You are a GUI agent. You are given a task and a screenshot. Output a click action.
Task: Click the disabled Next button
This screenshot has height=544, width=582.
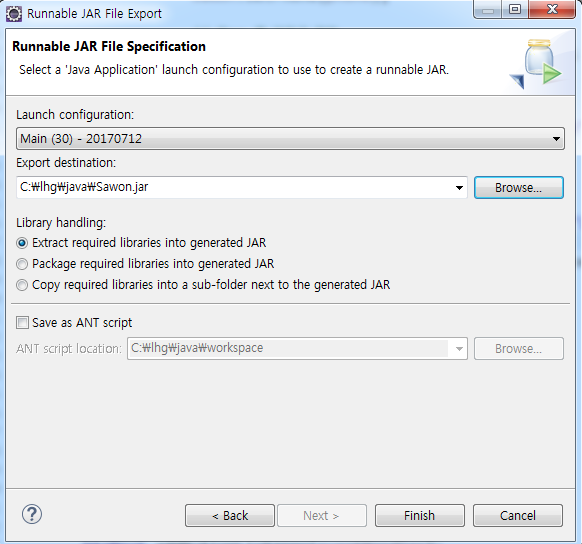click(x=321, y=515)
